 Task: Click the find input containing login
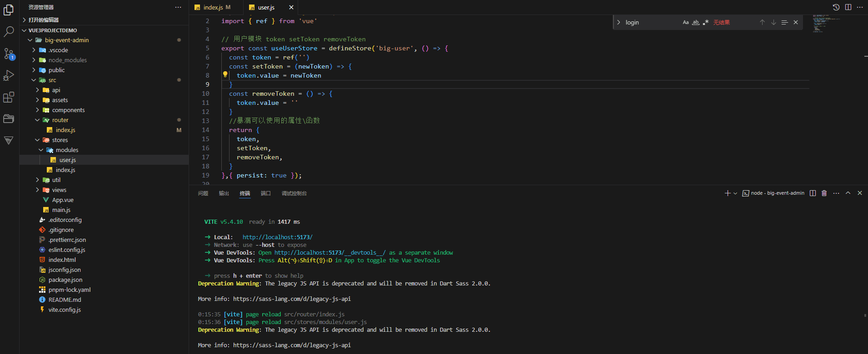click(652, 22)
